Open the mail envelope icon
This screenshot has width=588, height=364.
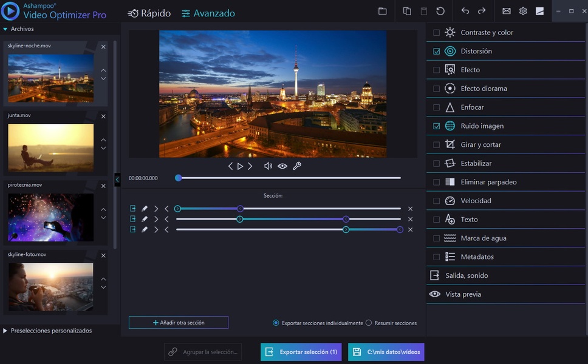click(507, 12)
